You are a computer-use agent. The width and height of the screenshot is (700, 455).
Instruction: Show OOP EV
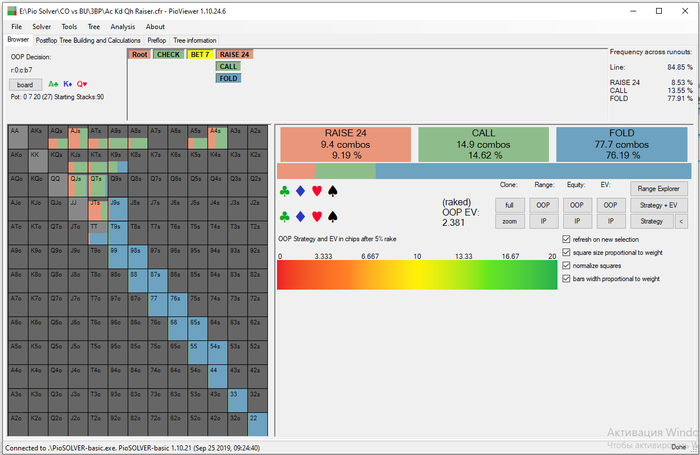610,205
